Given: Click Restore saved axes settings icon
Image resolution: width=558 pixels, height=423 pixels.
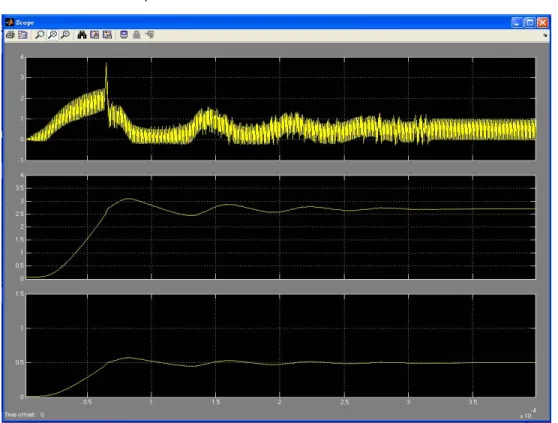Looking at the screenshot, I should pos(107,35).
